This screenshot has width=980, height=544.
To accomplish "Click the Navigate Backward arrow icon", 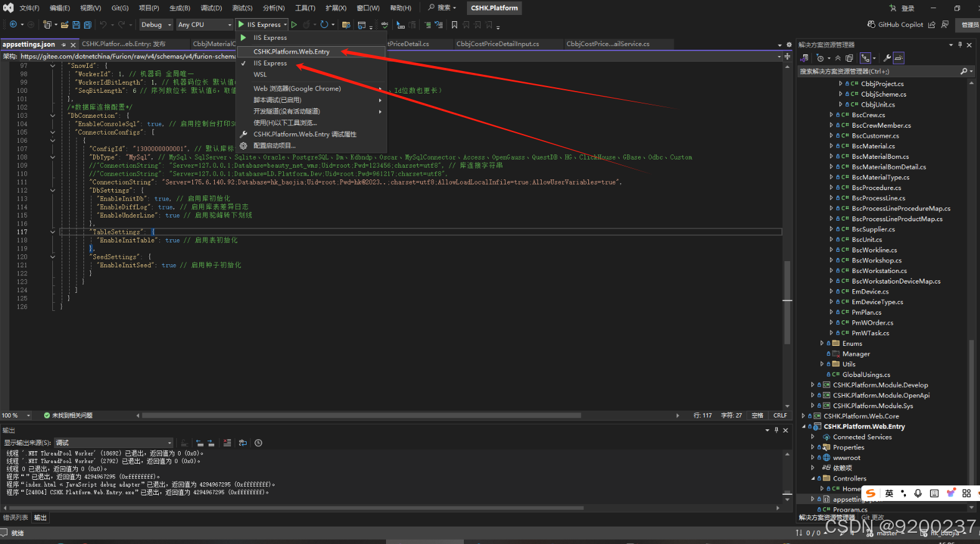I will pos(13,24).
